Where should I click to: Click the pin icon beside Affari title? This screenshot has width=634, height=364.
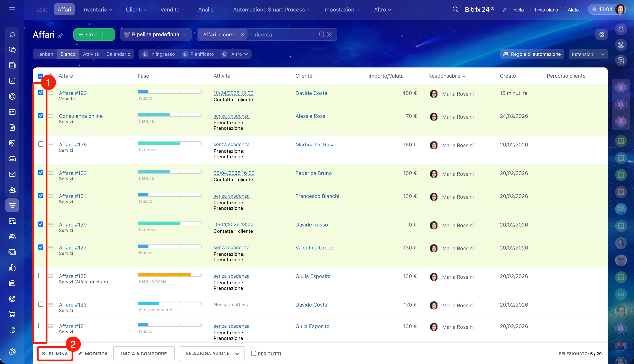(x=60, y=36)
